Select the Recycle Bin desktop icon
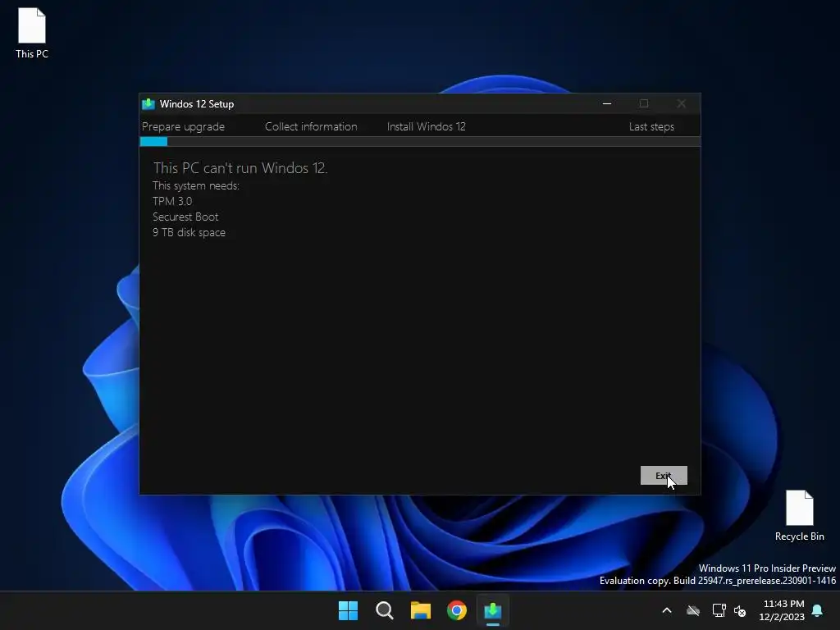Image resolution: width=840 pixels, height=630 pixels. (x=799, y=516)
